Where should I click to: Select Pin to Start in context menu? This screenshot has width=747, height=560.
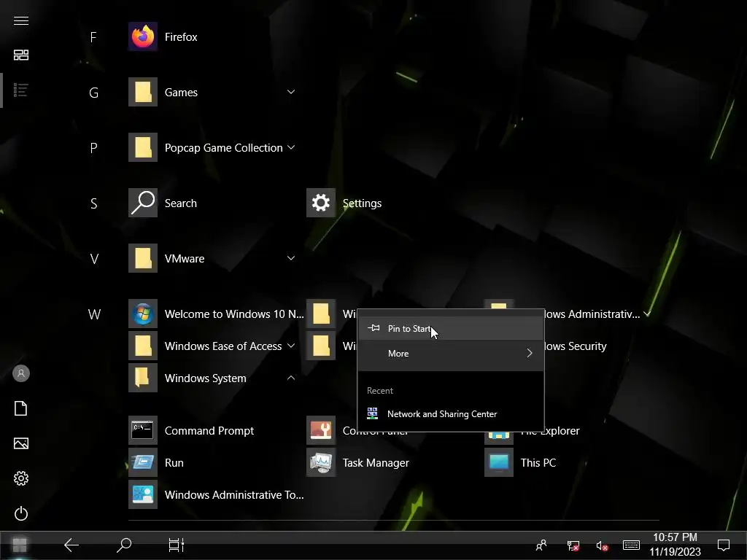click(451, 329)
